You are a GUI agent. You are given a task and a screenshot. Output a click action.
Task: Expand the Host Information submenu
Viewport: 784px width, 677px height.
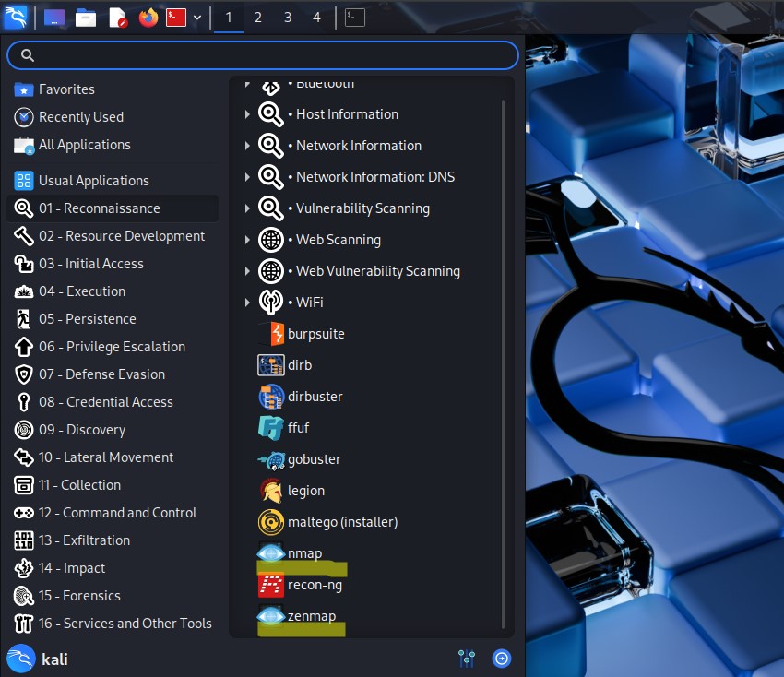point(247,114)
